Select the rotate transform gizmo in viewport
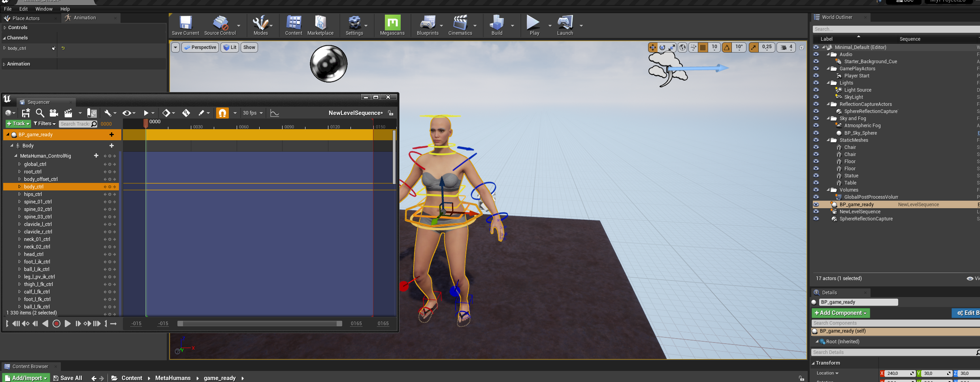The height and width of the screenshot is (382, 980). click(x=662, y=47)
